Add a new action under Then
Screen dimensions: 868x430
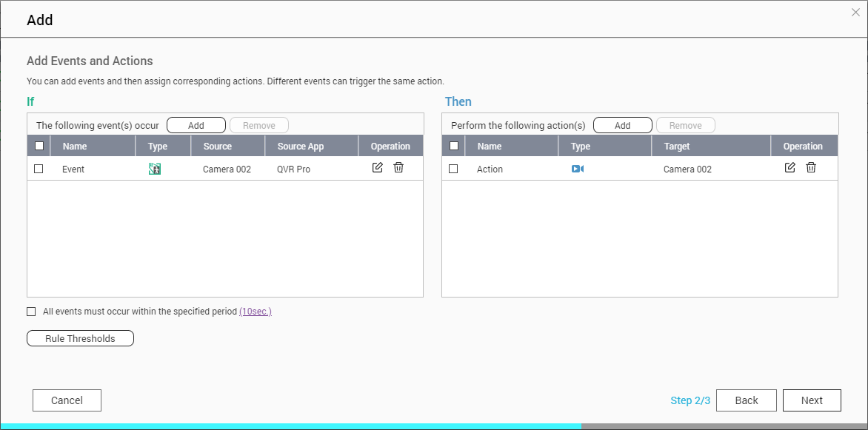pos(623,125)
